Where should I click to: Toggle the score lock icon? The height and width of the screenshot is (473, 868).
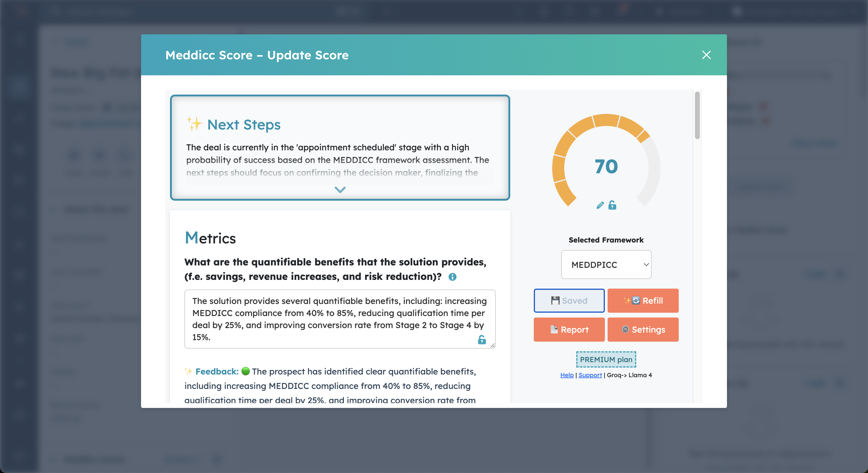(x=612, y=205)
